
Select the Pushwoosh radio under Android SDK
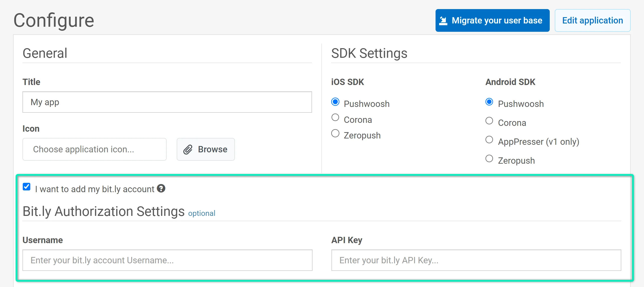(489, 102)
